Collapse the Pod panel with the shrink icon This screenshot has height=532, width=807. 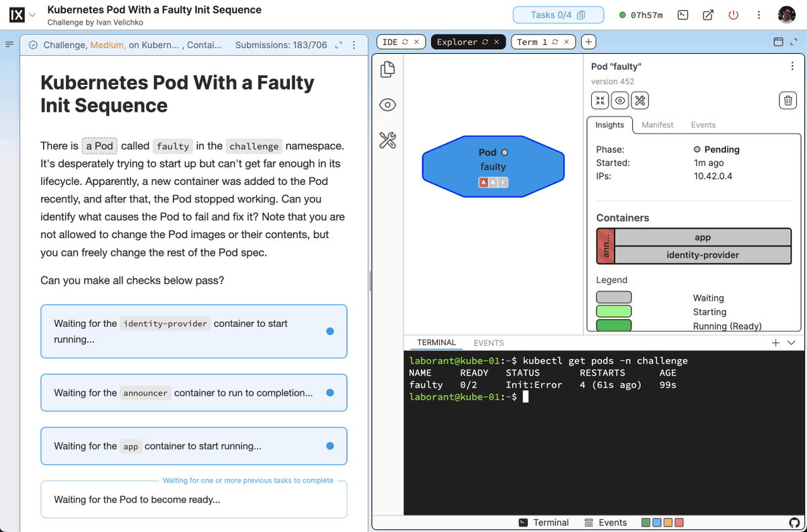coord(599,100)
